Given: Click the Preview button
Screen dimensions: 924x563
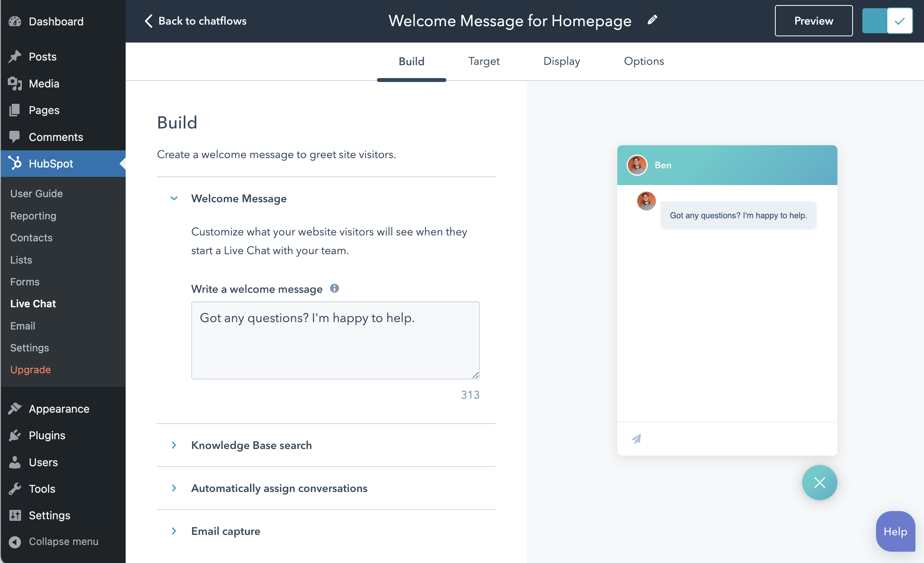Looking at the screenshot, I should 813,21.
